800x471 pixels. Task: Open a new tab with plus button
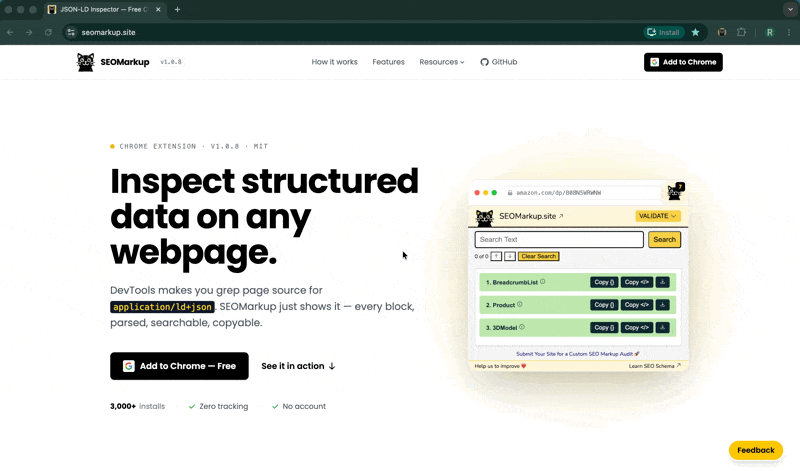tap(177, 9)
